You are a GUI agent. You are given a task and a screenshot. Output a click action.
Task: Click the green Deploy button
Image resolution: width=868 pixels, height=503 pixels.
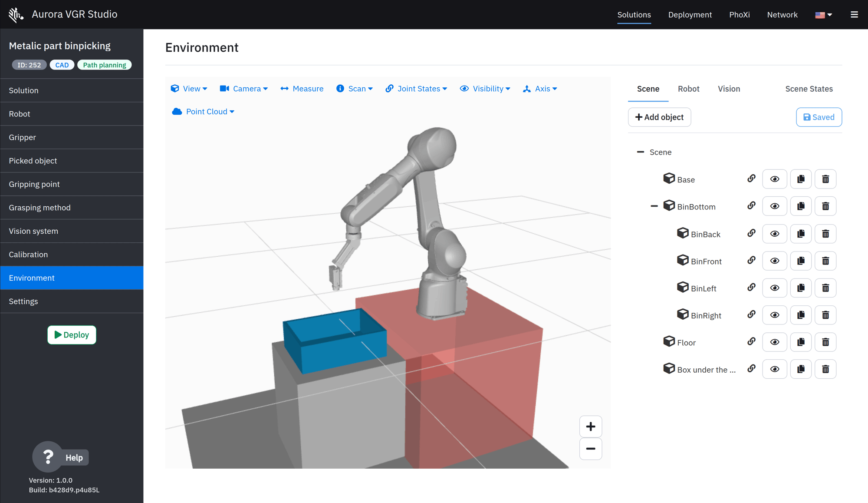click(72, 335)
